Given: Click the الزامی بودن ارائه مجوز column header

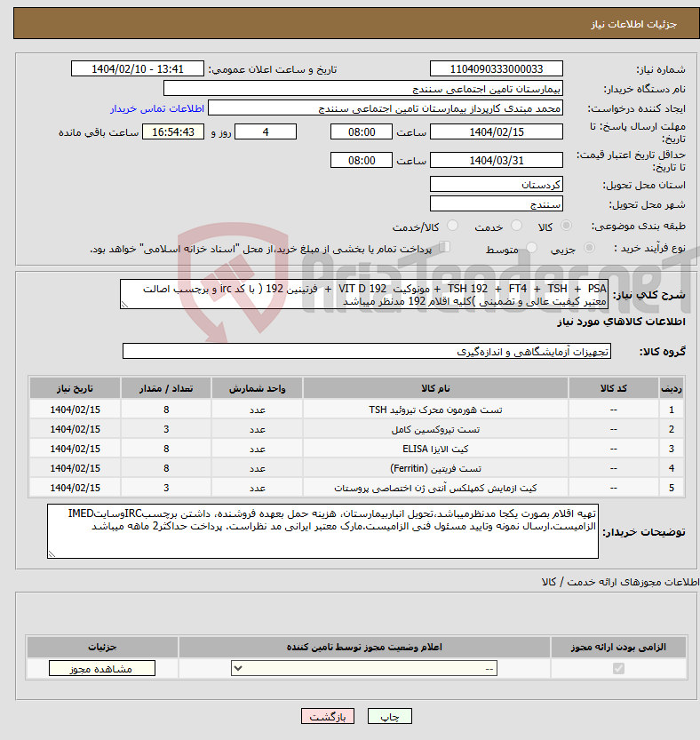Looking at the screenshot, I should click(x=618, y=647).
